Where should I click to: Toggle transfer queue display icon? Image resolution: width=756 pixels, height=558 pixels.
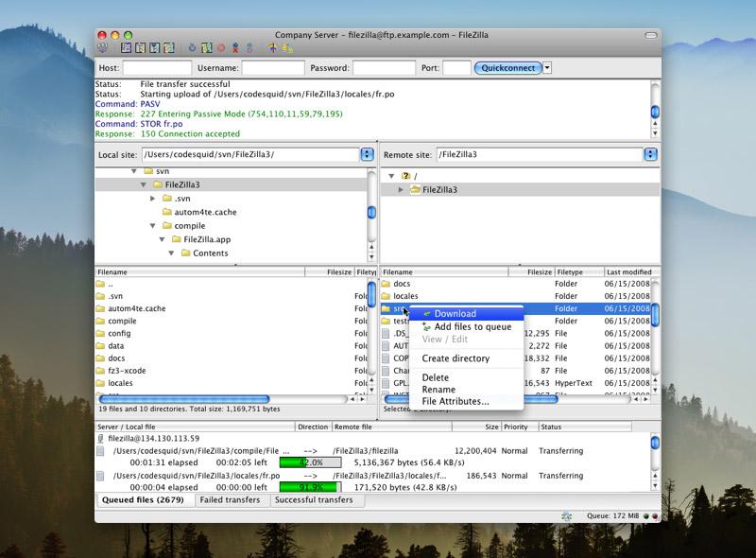tap(169, 47)
